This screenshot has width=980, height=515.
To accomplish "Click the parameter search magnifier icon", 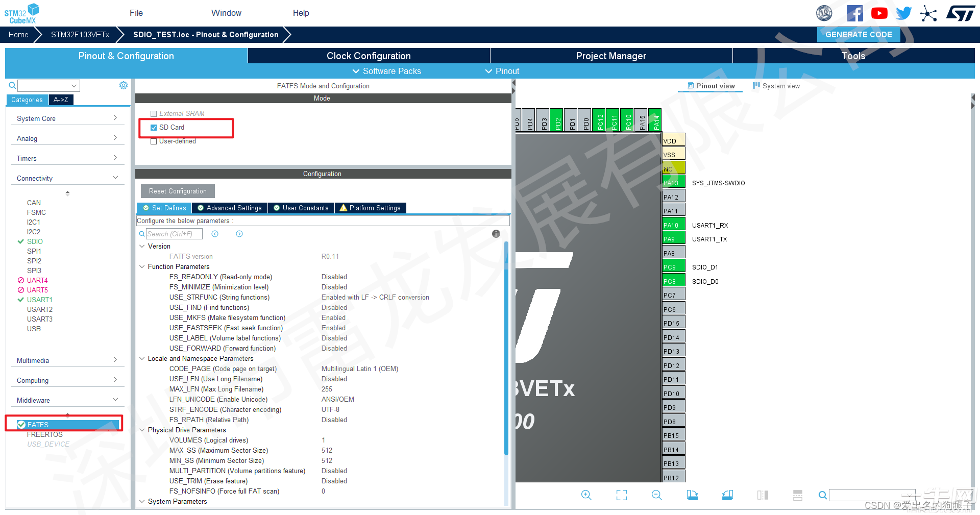I will coord(142,234).
